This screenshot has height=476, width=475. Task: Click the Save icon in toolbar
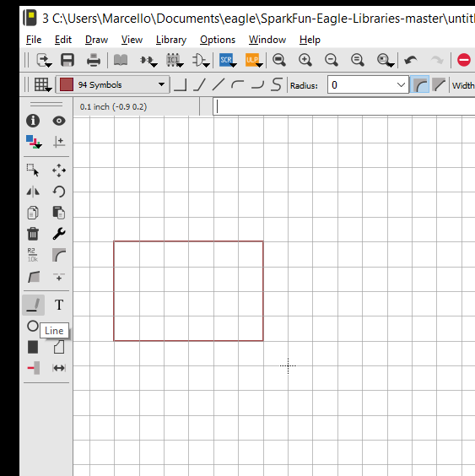click(67, 60)
